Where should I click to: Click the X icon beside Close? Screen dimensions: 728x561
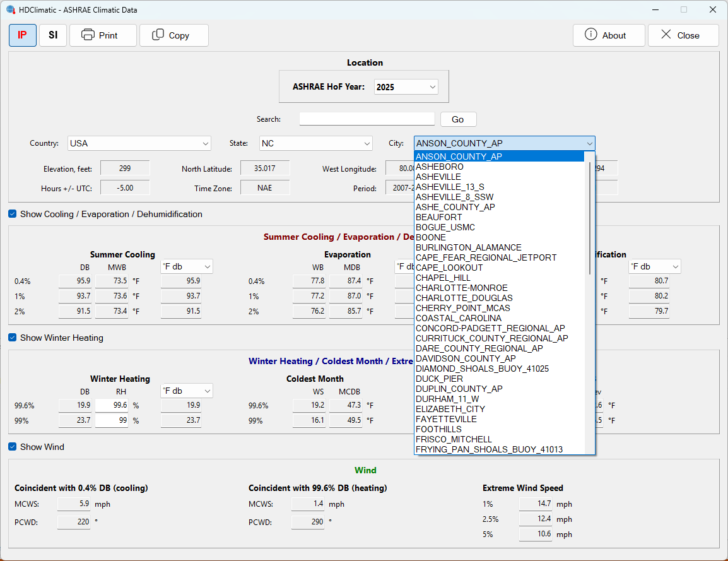(666, 34)
